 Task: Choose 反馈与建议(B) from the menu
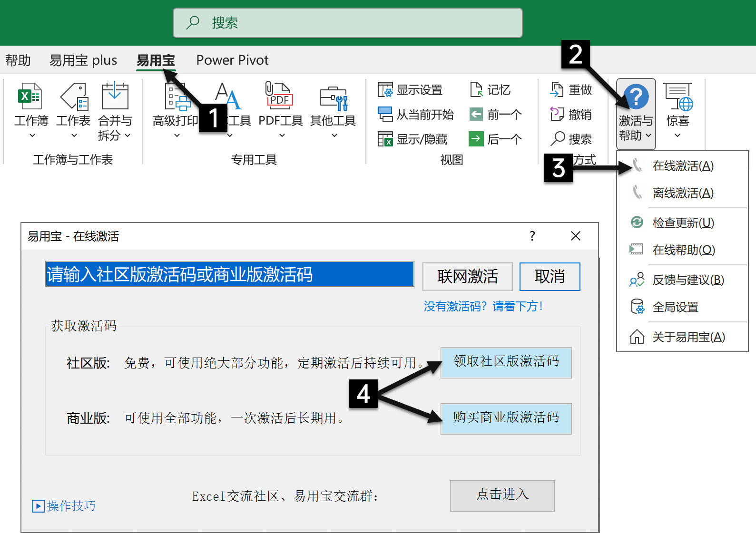[x=682, y=280]
